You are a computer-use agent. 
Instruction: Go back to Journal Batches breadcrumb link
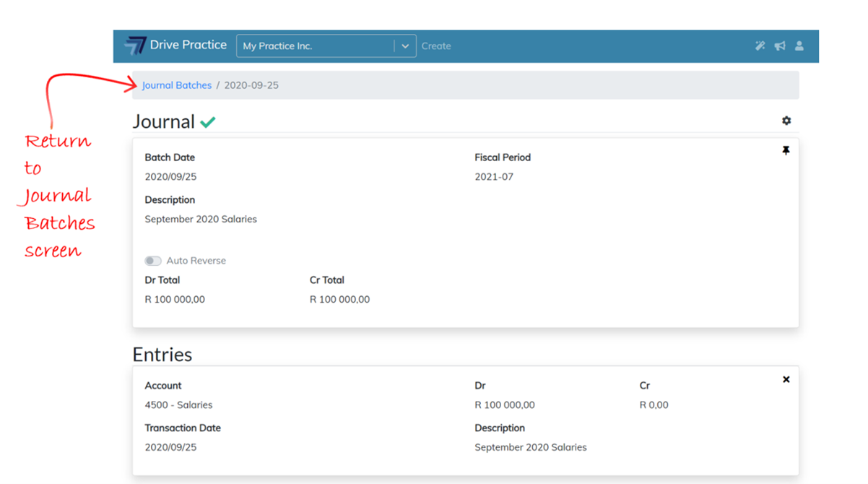click(177, 85)
